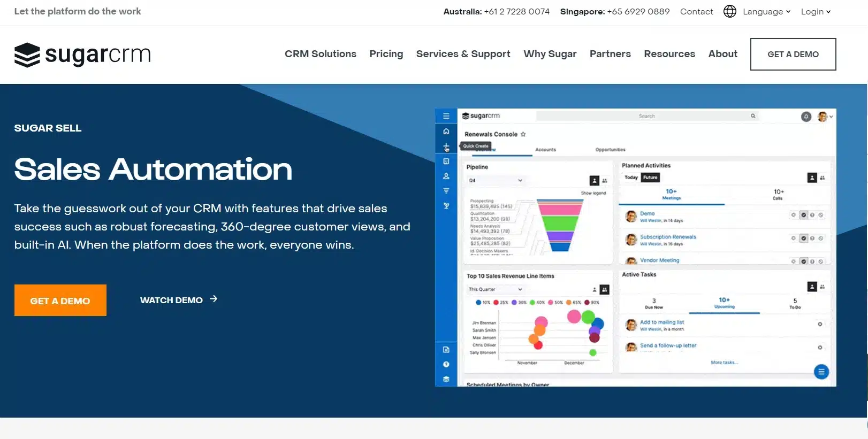
Task: Click home icon in dashboard sidebar
Action: [x=446, y=132]
